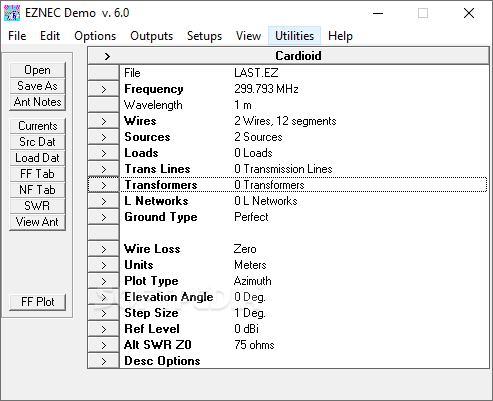
Task: Click the arrow button for Loads
Action: point(104,153)
